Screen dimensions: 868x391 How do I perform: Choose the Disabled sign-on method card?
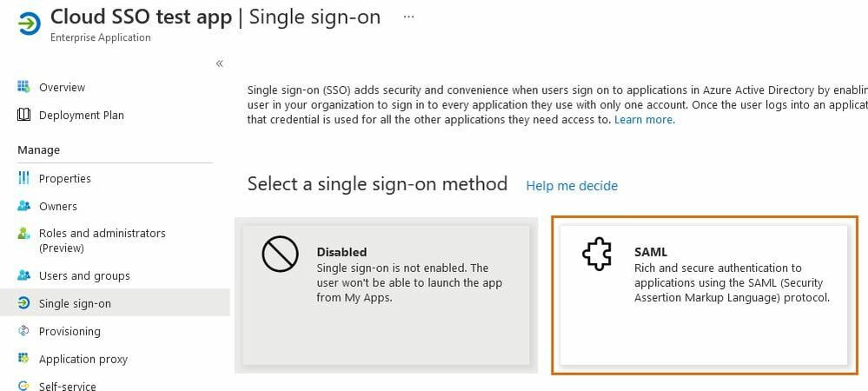(387, 295)
